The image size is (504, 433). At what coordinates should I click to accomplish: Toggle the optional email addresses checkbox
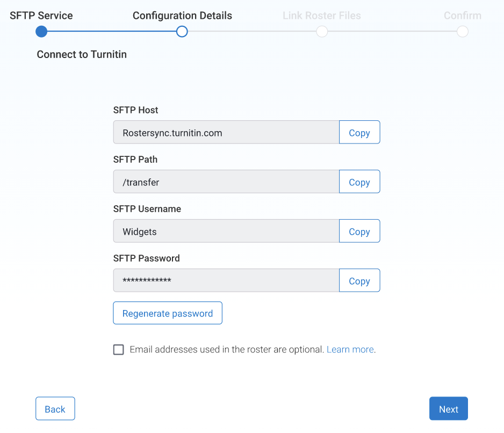click(x=119, y=350)
